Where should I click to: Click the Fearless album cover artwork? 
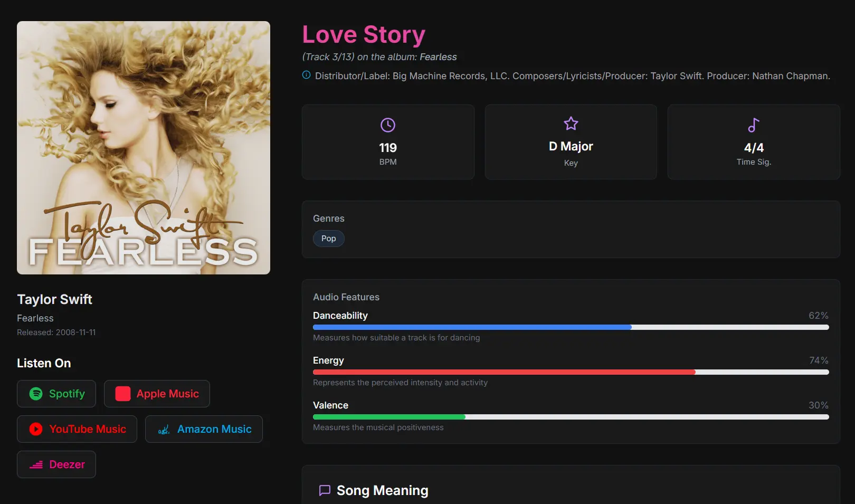click(x=143, y=147)
